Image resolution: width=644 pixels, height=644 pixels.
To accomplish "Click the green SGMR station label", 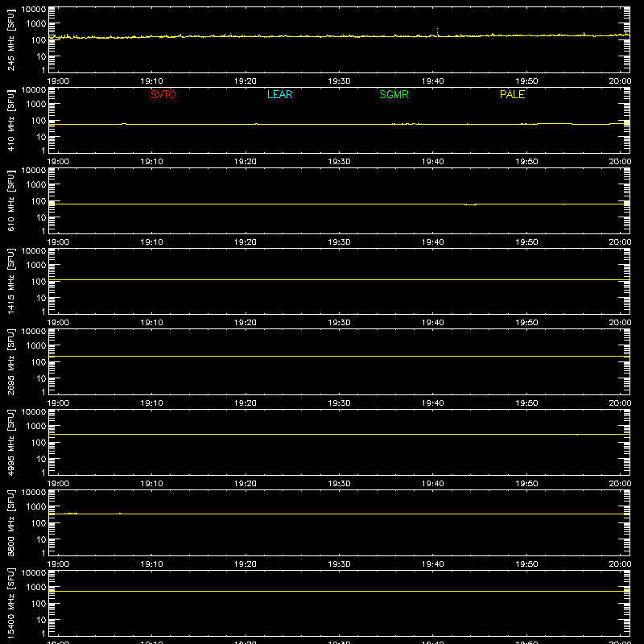I will click(x=394, y=94).
